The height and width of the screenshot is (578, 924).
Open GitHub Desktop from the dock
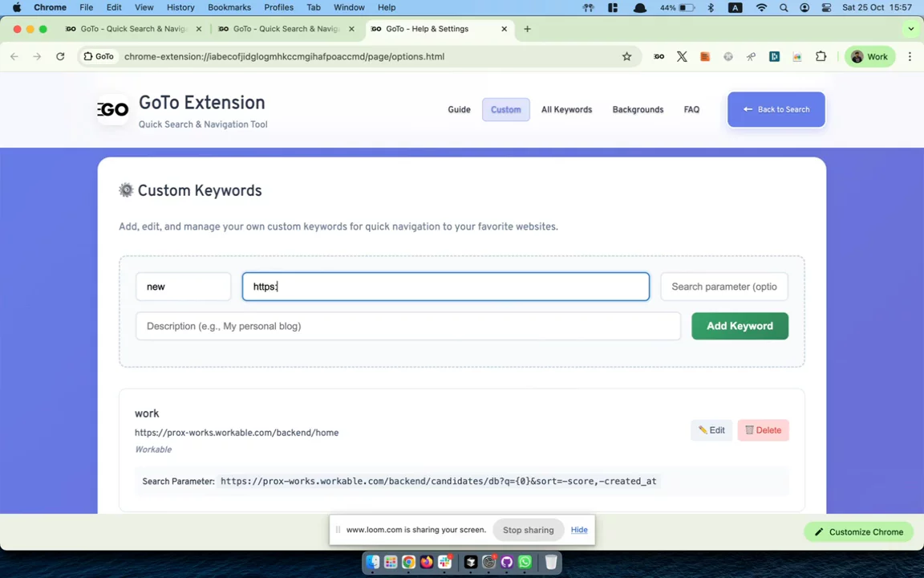(x=507, y=562)
